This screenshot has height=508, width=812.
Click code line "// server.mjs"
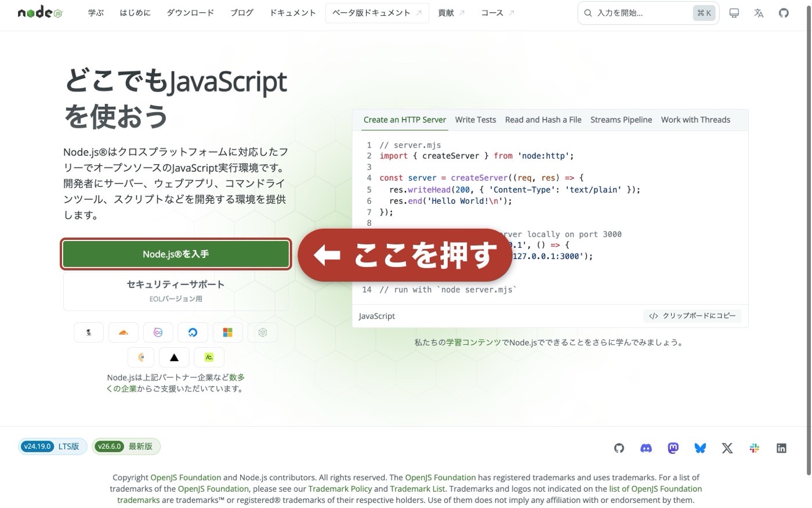click(x=410, y=145)
